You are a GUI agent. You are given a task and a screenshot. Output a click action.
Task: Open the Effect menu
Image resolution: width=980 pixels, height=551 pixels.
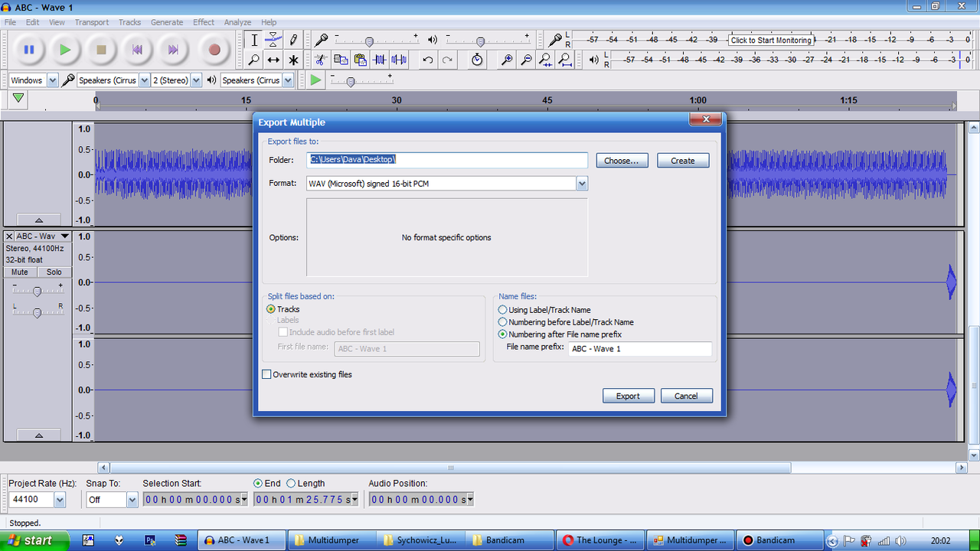coord(204,22)
